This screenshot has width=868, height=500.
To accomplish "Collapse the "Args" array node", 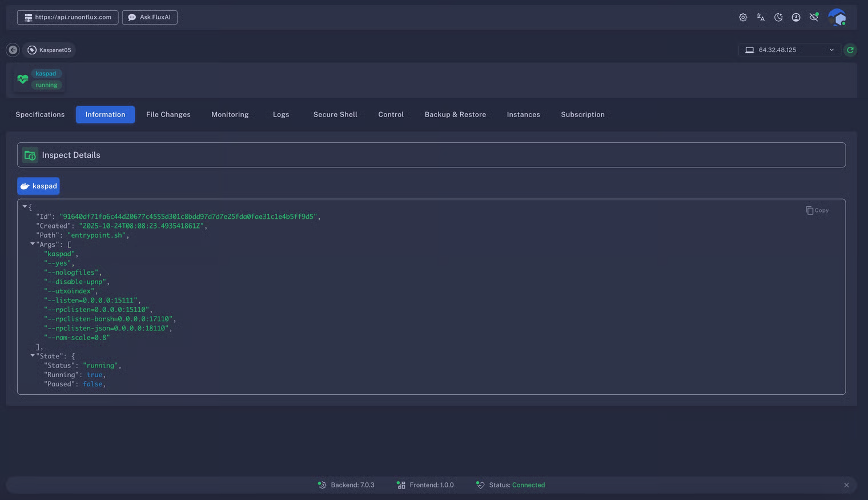I will coord(33,244).
